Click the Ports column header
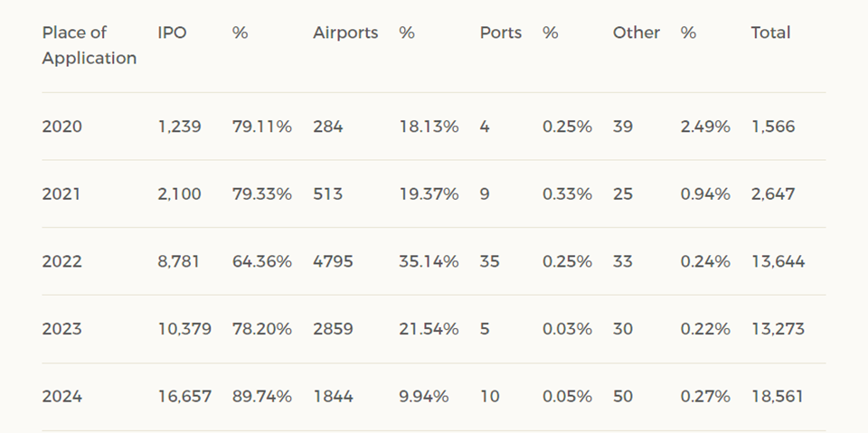 (500, 33)
